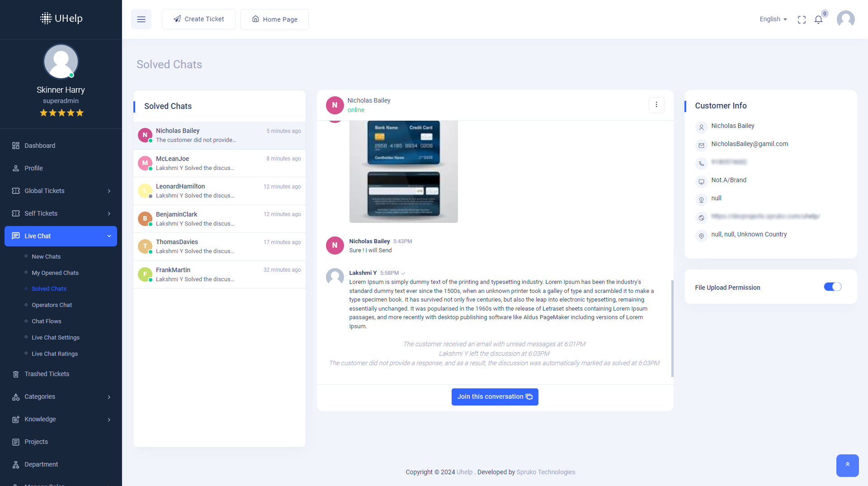Click the customer location pin icon
Viewport: 868px width, 486px height.
(x=701, y=236)
